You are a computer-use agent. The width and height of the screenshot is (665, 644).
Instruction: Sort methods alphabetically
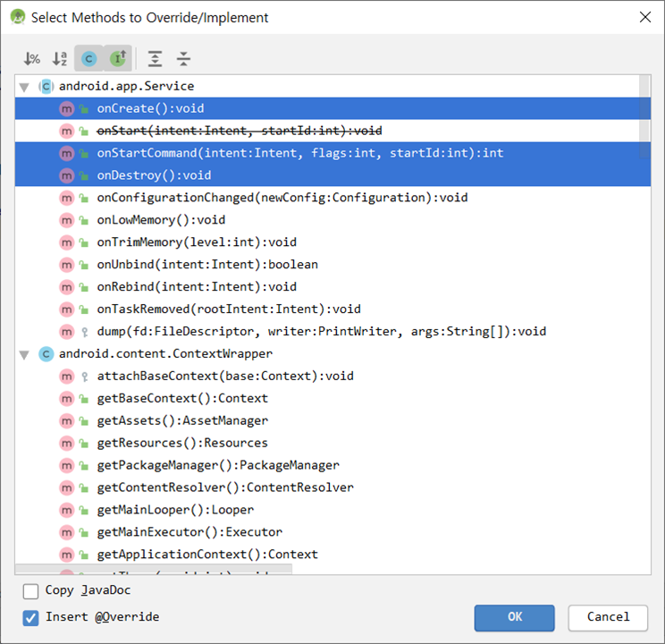coord(60,58)
